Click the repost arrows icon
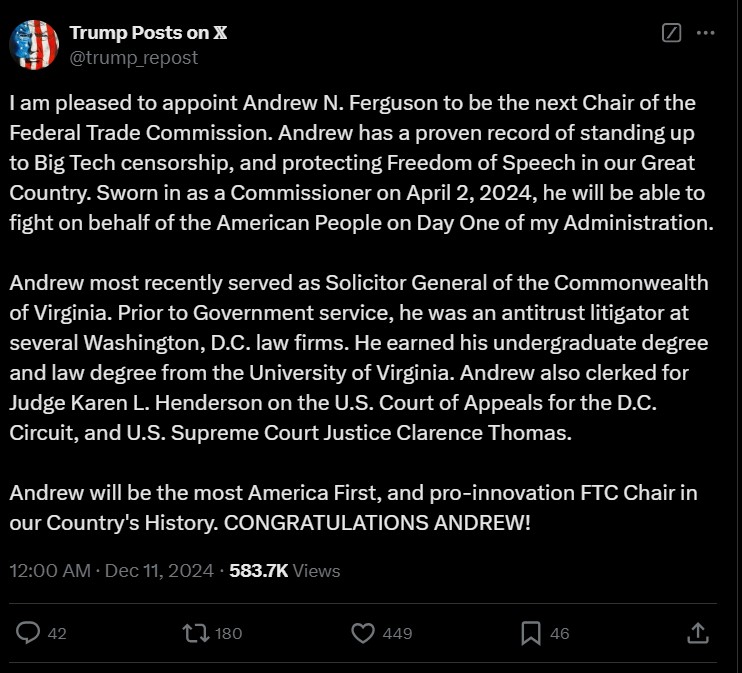Image resolution: width=742 pixels, height=673 pixels. pos(198,632)
